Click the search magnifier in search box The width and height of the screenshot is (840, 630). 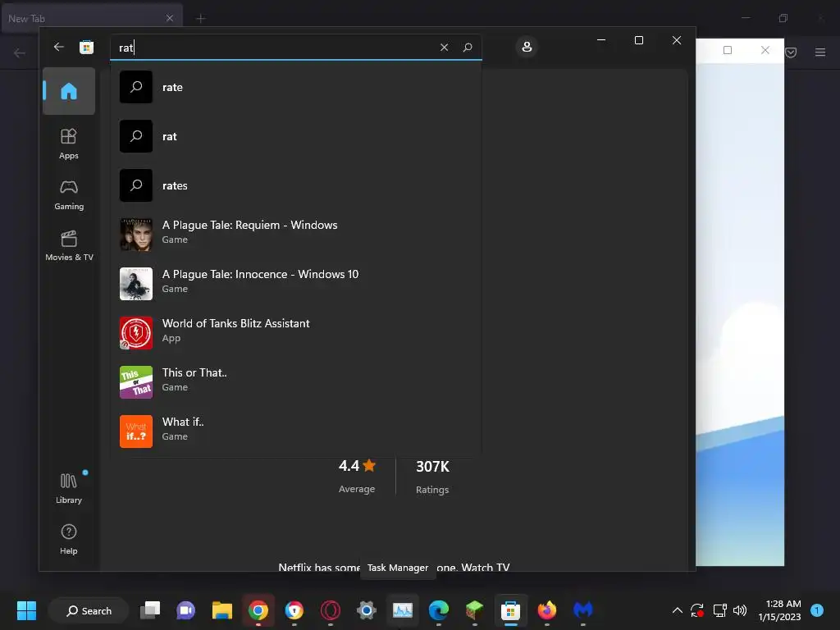[468, 47]
